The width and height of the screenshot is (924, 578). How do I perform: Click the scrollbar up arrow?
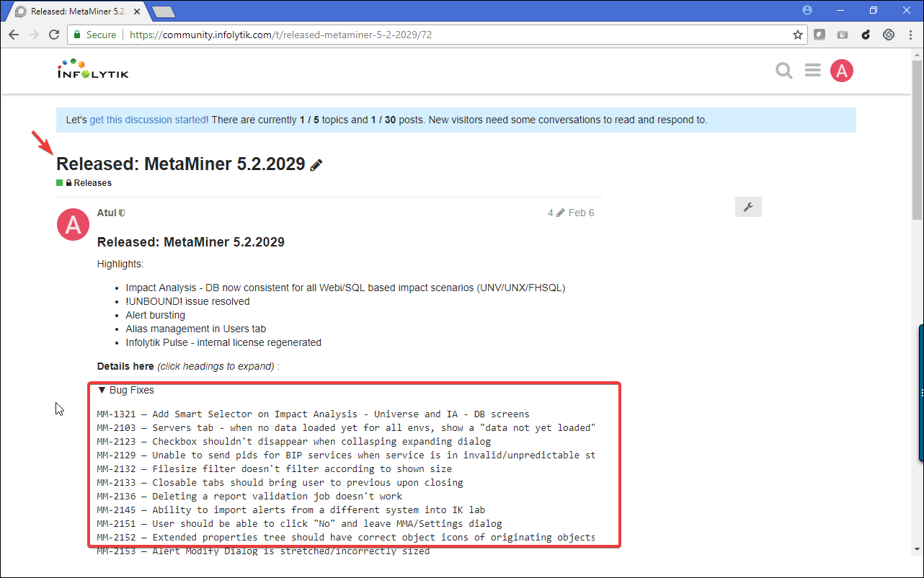pos(918,55)
